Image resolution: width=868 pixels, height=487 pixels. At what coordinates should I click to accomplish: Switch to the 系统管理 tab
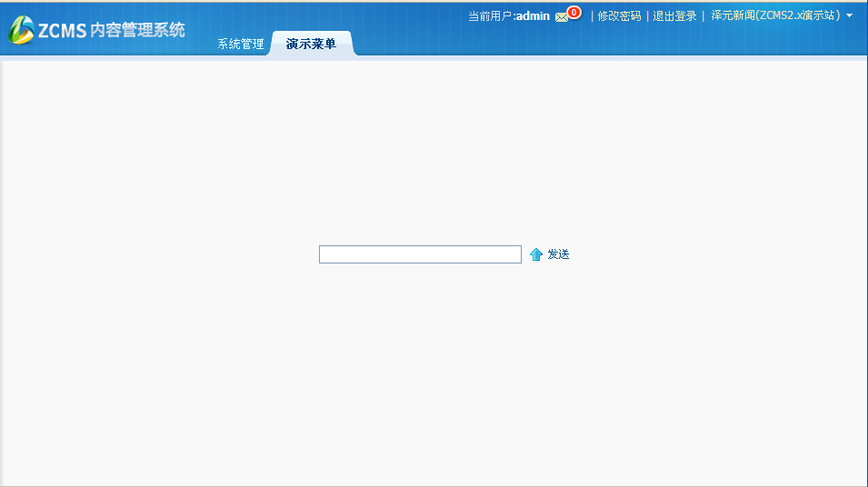coord(240,44)
